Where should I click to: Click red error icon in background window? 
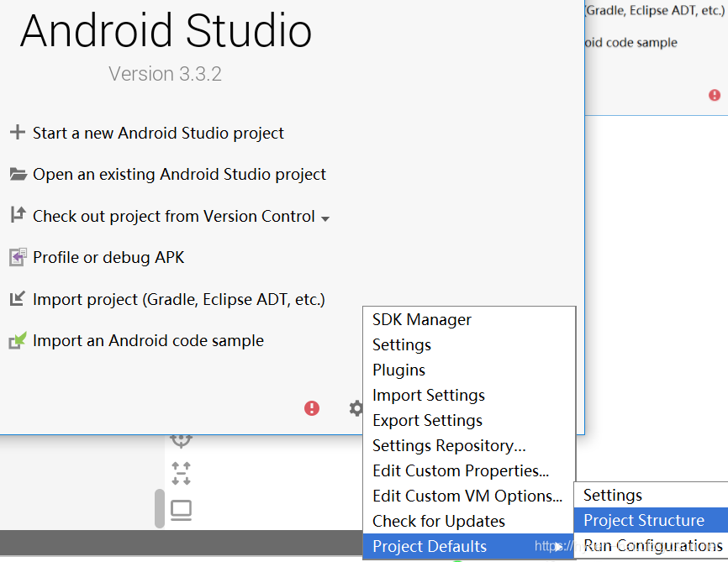tap(715, 95)
